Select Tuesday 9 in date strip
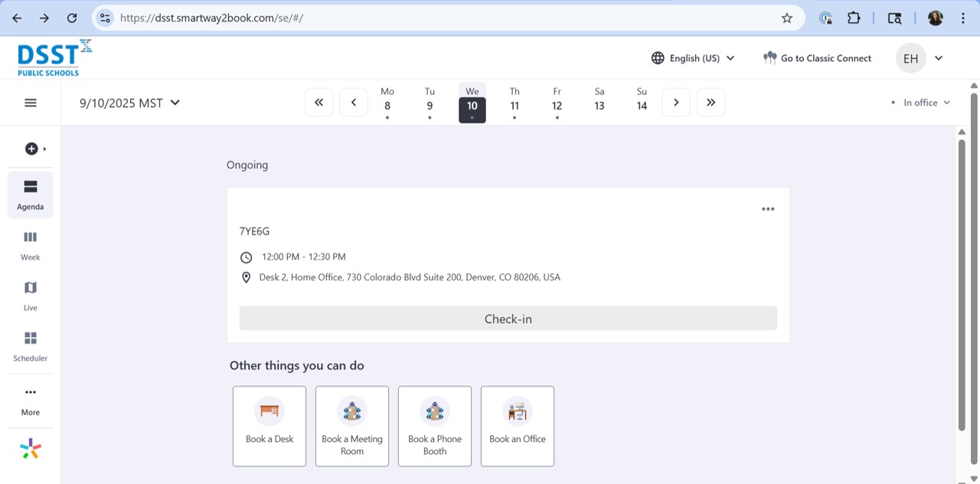The image size is (980, 484). point(430,102)
